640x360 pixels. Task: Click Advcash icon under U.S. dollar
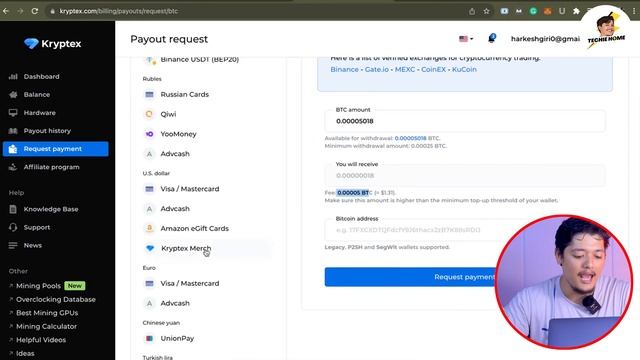[149, 209]
